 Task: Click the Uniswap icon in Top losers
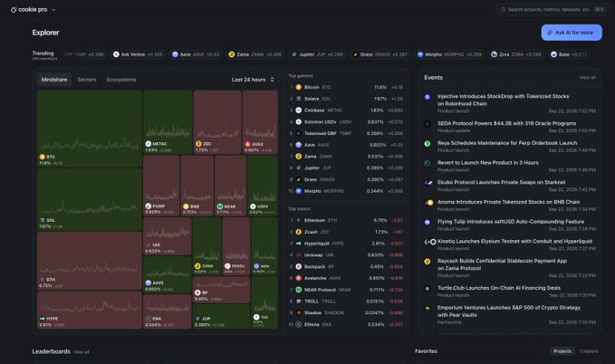[x=299, y=255]
